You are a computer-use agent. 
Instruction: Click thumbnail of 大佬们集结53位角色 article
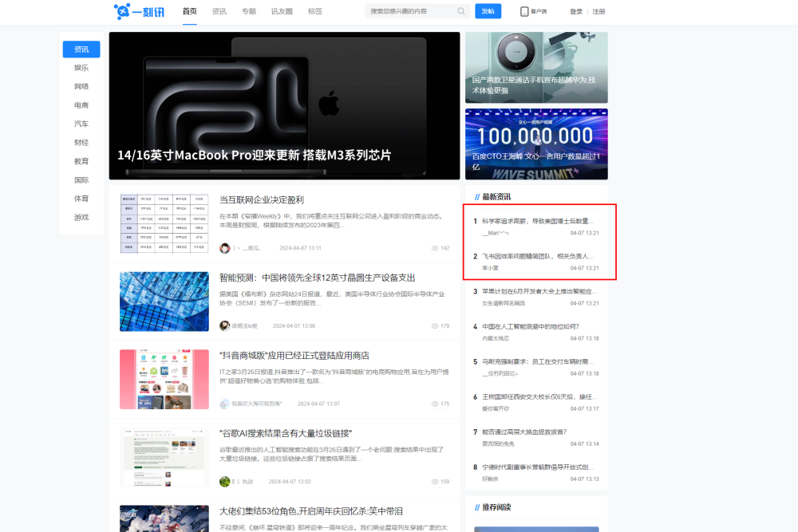click(x=164, y=518)
